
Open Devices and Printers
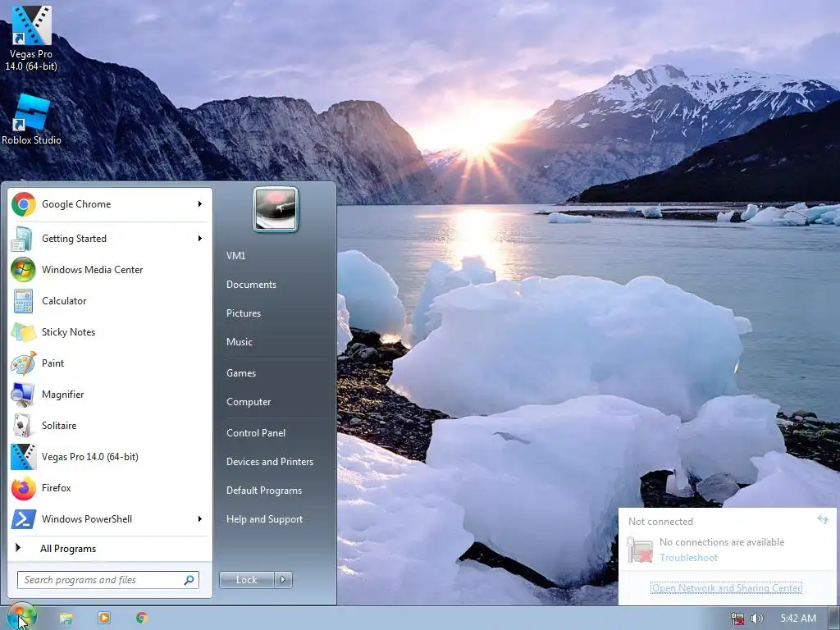tap(270, 462)
